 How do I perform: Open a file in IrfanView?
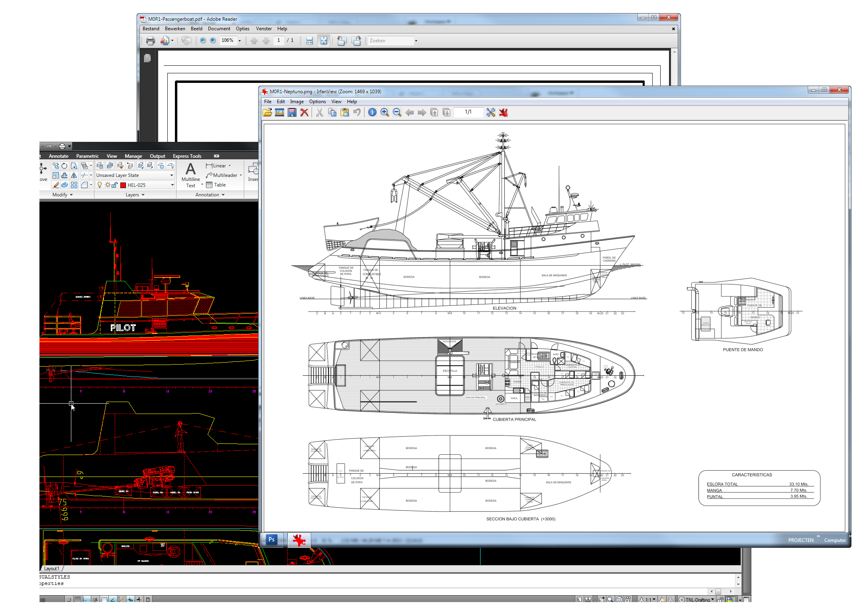[267, 113]
